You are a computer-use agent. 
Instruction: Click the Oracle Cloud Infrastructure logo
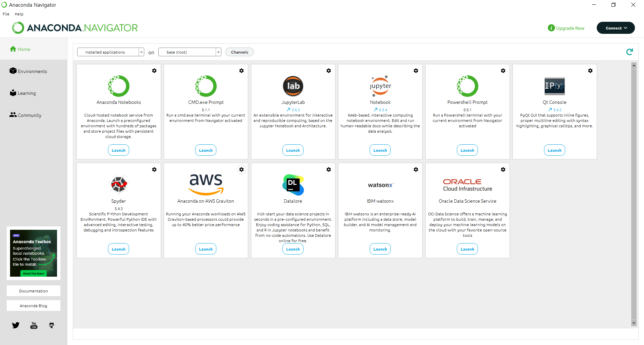[468, 185]
